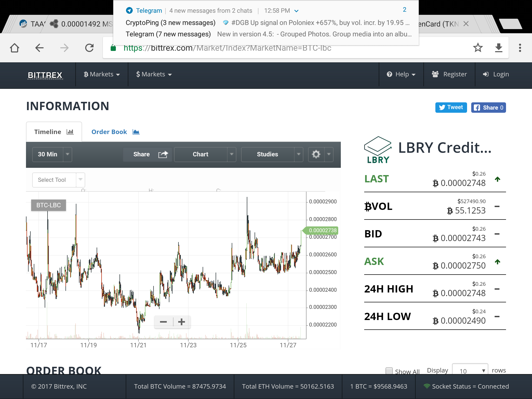Click the BITTREX logo
The image size is (532, 399).
pos(45,75)
